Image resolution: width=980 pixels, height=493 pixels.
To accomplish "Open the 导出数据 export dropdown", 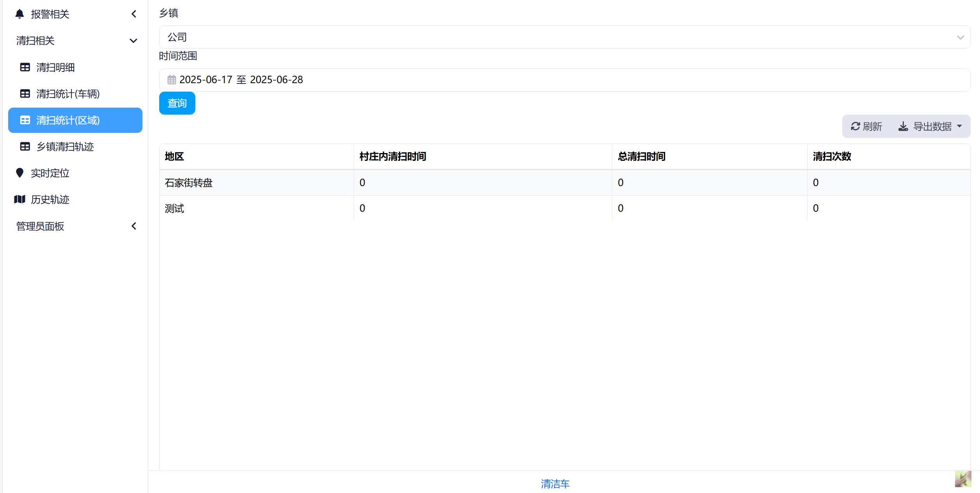I will click(930, 126).
